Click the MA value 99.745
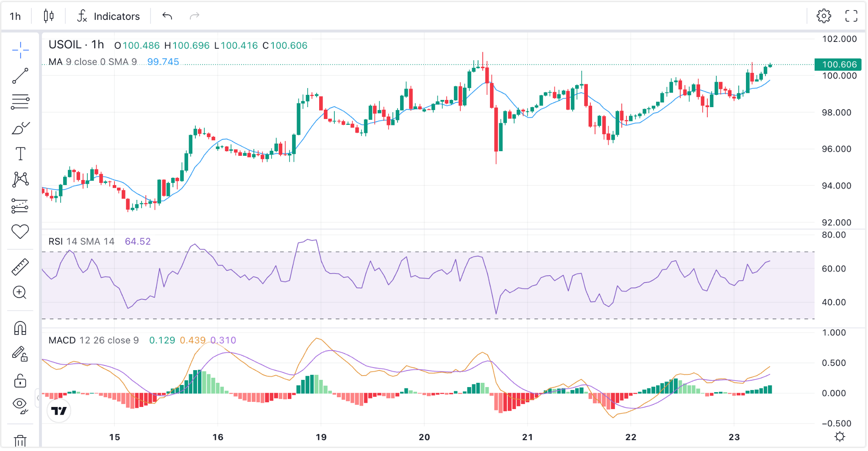The height and width of the screenshot is (451, 868). [x=163, y=62]
